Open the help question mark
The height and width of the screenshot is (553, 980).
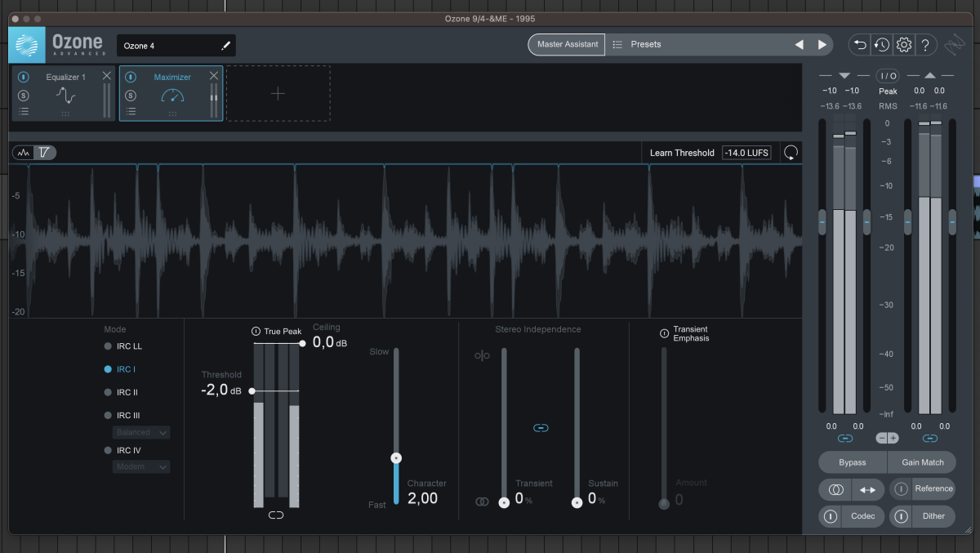pyautogui.click(x=925, y=45)
